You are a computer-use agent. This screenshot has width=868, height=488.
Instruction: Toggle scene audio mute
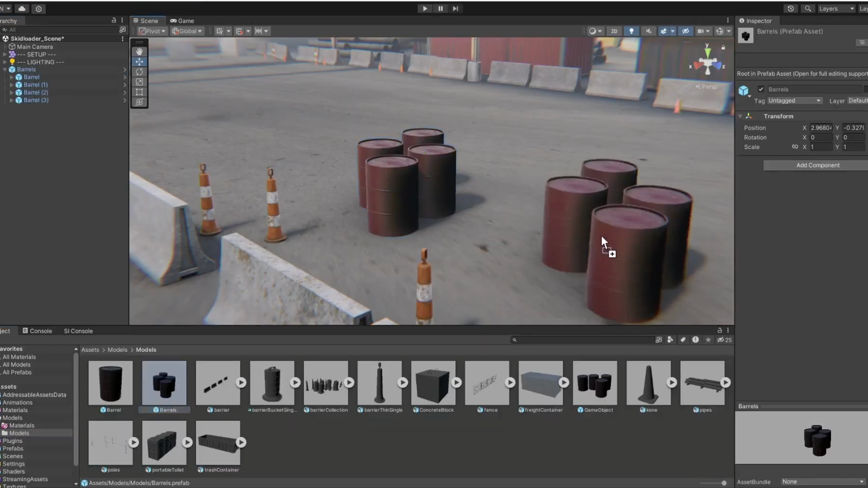[649, 31]
